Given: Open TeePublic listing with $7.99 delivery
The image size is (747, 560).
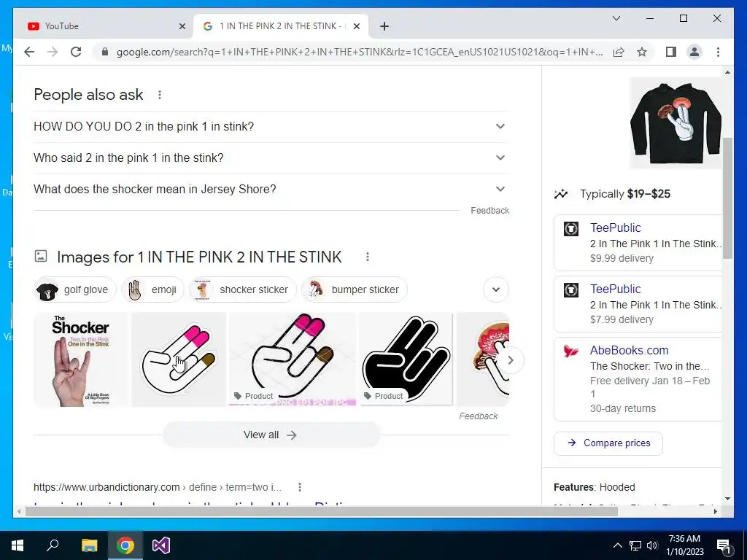Looking at the screenshot, I should pyautogui.click(x=638, y=304).
